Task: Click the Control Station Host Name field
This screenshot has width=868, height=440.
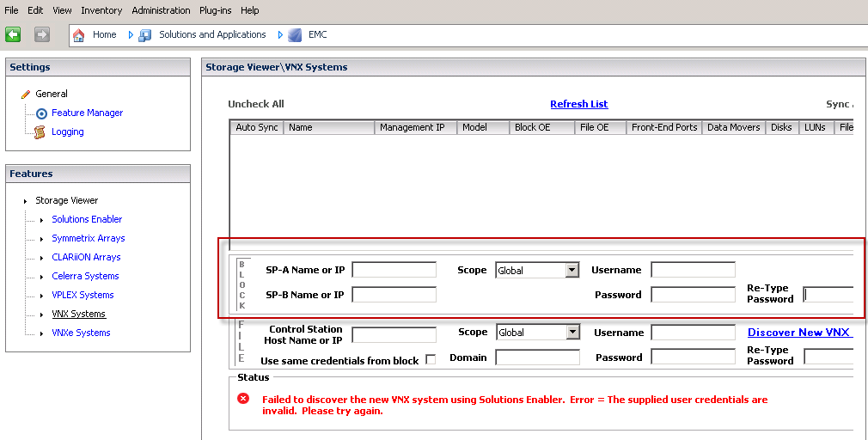Action: [x=394, y=334]
